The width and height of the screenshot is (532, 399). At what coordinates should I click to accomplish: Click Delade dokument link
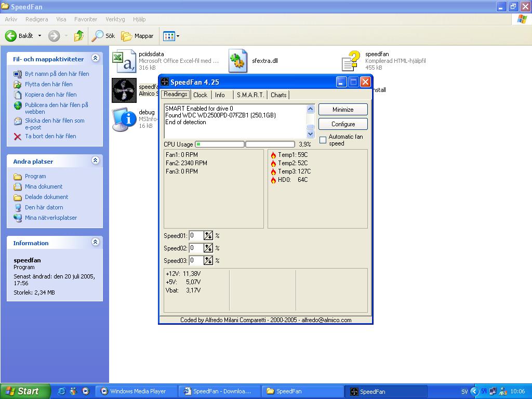tap(46, 197)
